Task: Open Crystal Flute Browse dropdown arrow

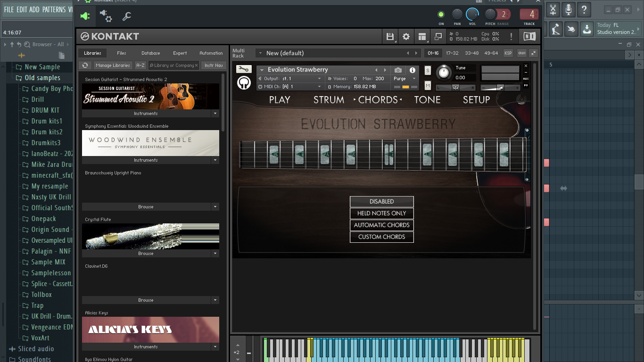Action: click(215, 254)
